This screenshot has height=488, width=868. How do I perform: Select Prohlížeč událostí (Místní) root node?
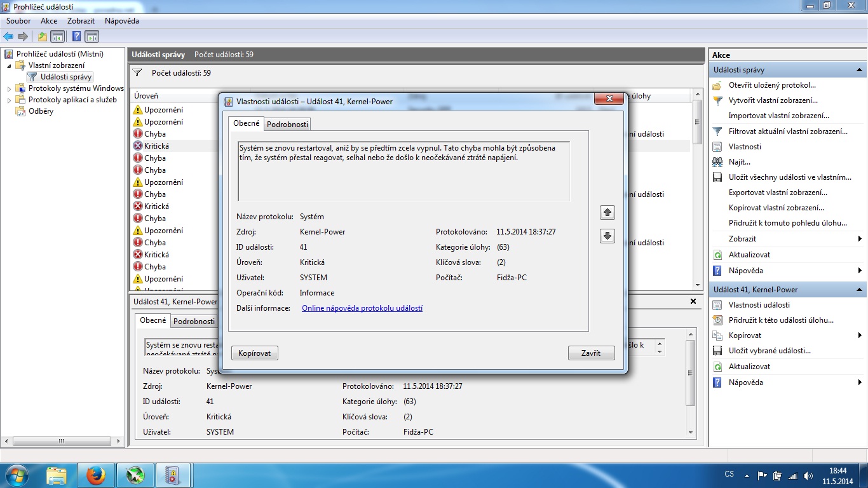[60, 54]
